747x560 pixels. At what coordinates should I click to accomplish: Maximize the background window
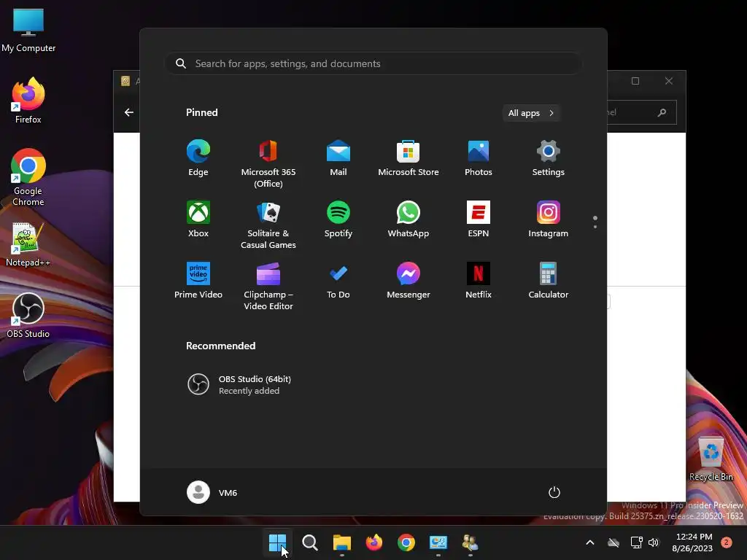(635, 81)
